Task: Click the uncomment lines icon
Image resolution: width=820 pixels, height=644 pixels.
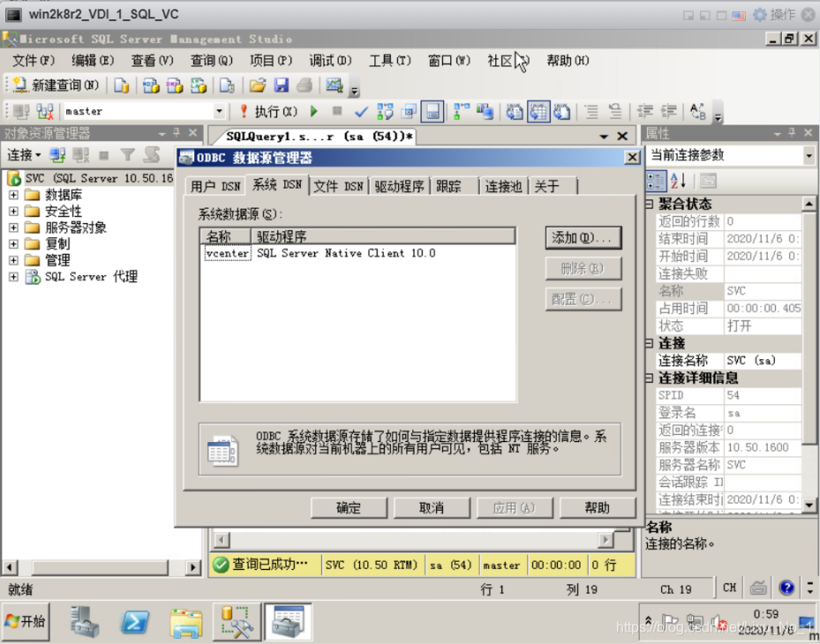Action: click(615, 111)
